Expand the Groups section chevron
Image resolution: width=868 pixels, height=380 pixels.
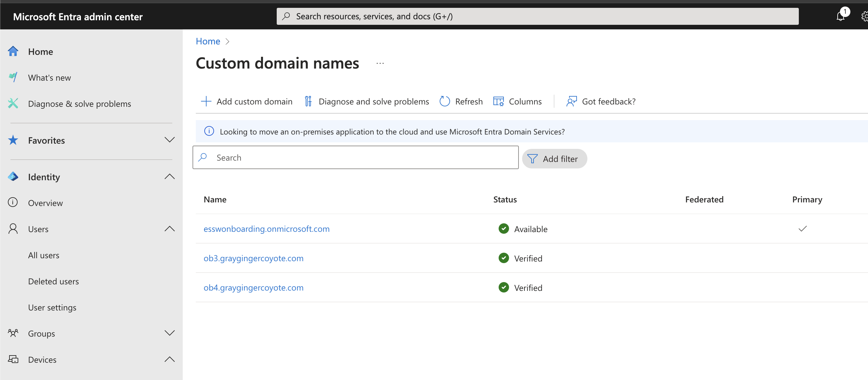tap(169, 333)
